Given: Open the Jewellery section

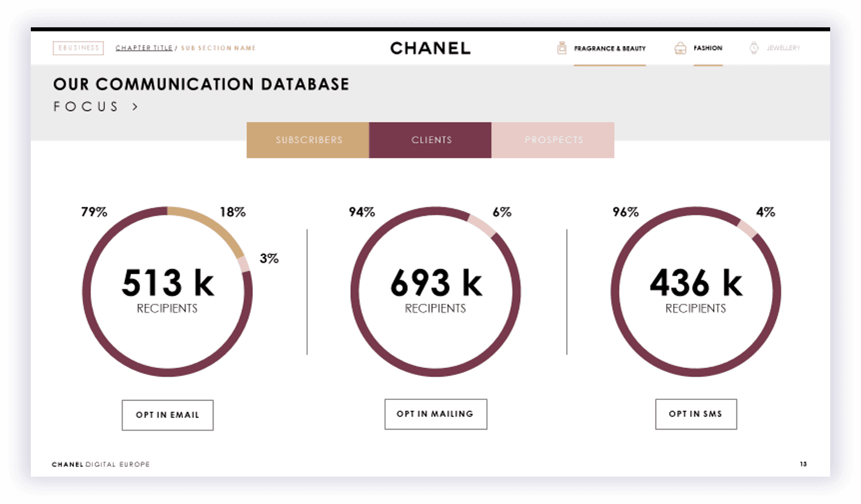Looking at the screenshot, I should (x=783, y=48).
